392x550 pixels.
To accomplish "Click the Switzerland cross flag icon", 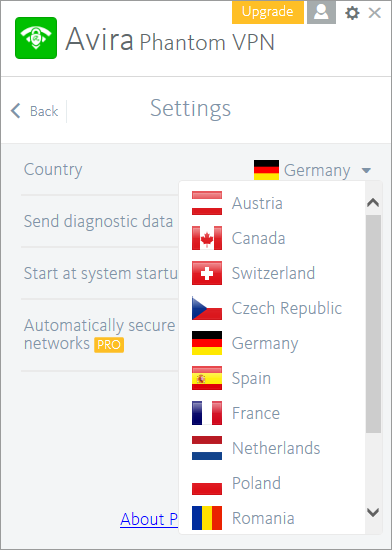I will click(207, 273).
